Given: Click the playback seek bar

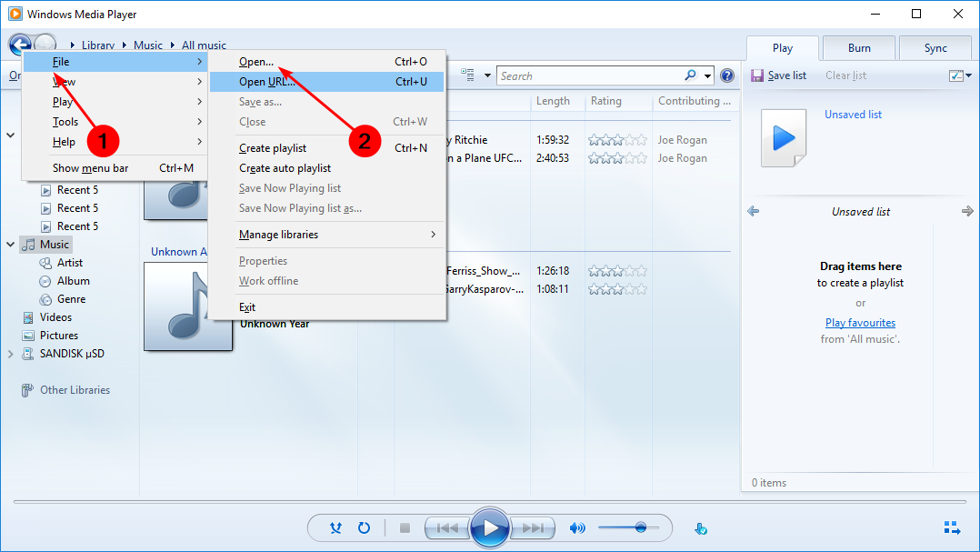Looking at the screenshot, I should 489,501.
